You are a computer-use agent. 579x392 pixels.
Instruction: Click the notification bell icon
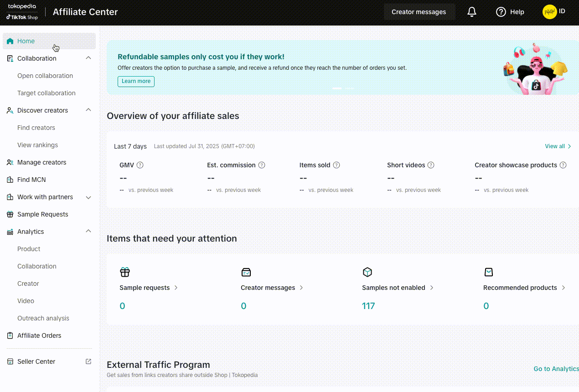click(x=472, y=12)
